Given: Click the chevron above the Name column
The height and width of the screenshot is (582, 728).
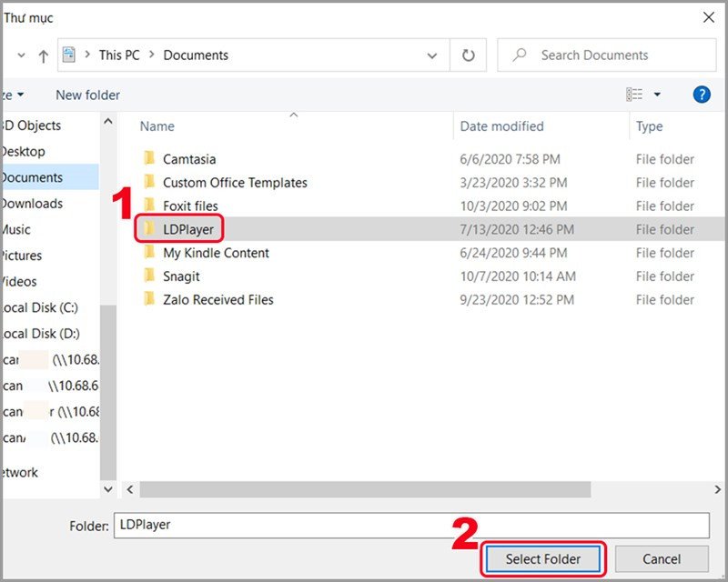Looking at the screenshot, I should [x=293, y=115].
